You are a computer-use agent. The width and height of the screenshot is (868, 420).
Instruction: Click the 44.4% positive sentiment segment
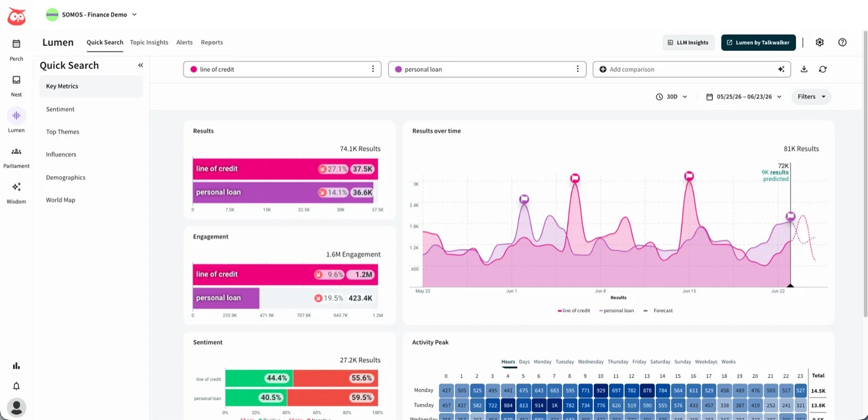pos(259,378)
